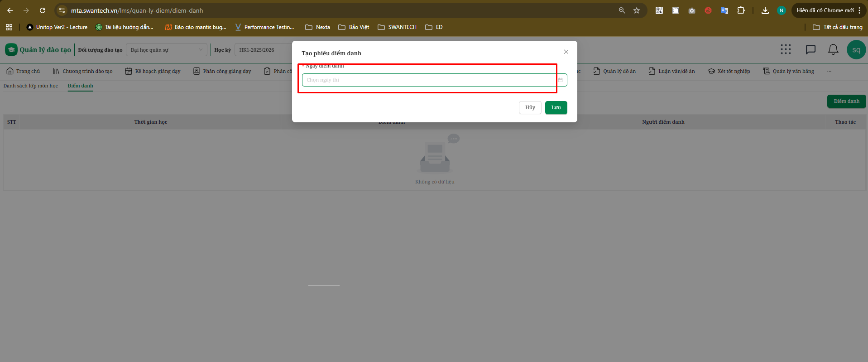
Task: Open the apps grid menu icon
Action: click(786, 50)
